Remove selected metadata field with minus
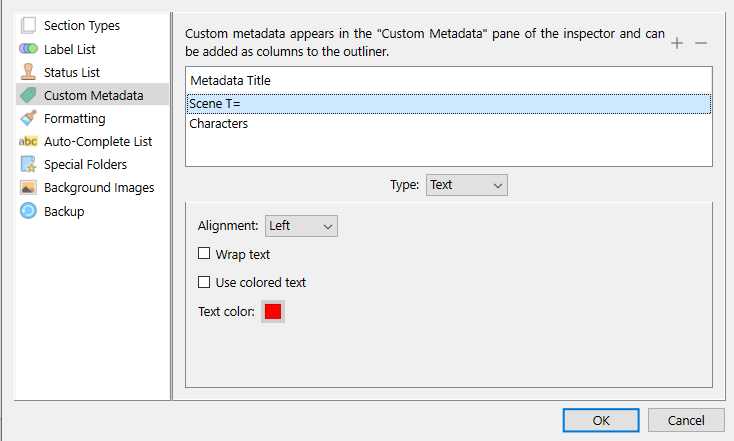734x441 pixels. pyautogui.click(x=701, y=43)
